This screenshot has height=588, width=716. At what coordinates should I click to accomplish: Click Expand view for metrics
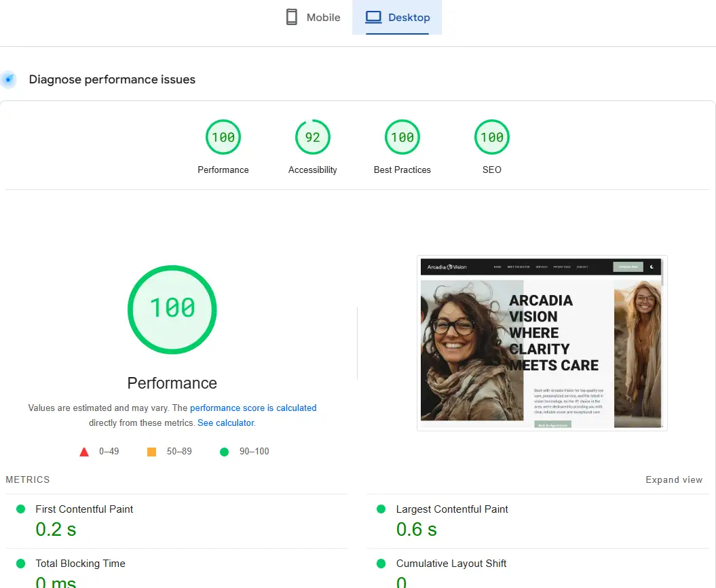pyautogui.click(x=674, y=479)
